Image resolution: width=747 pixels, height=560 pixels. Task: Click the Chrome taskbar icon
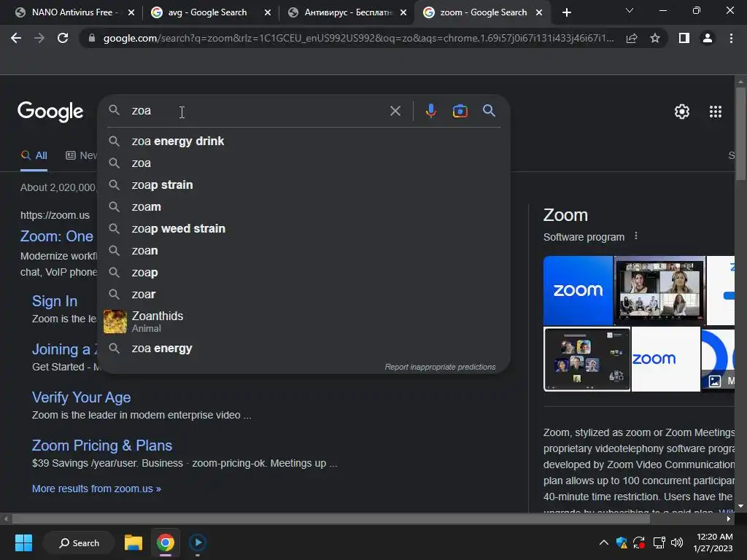pos(166,542)
